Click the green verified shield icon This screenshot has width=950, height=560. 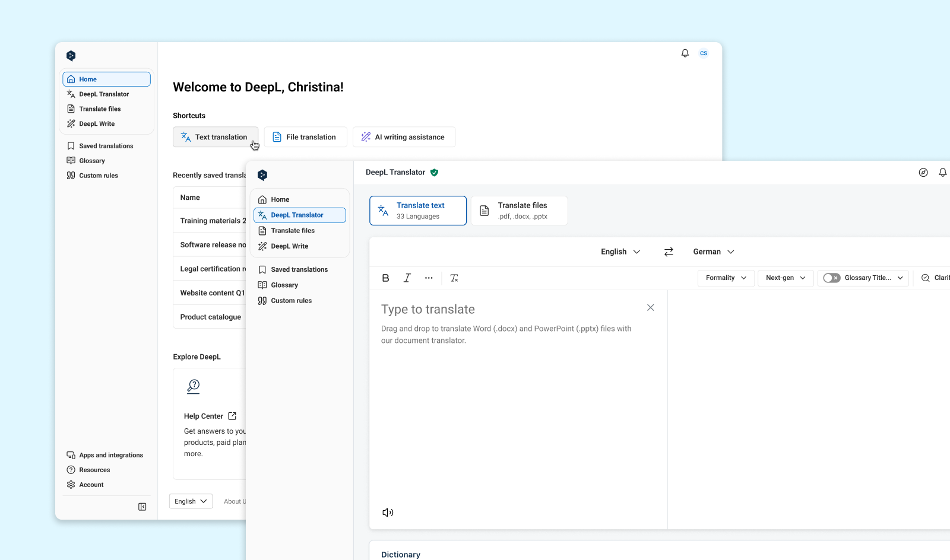(435, 173)
